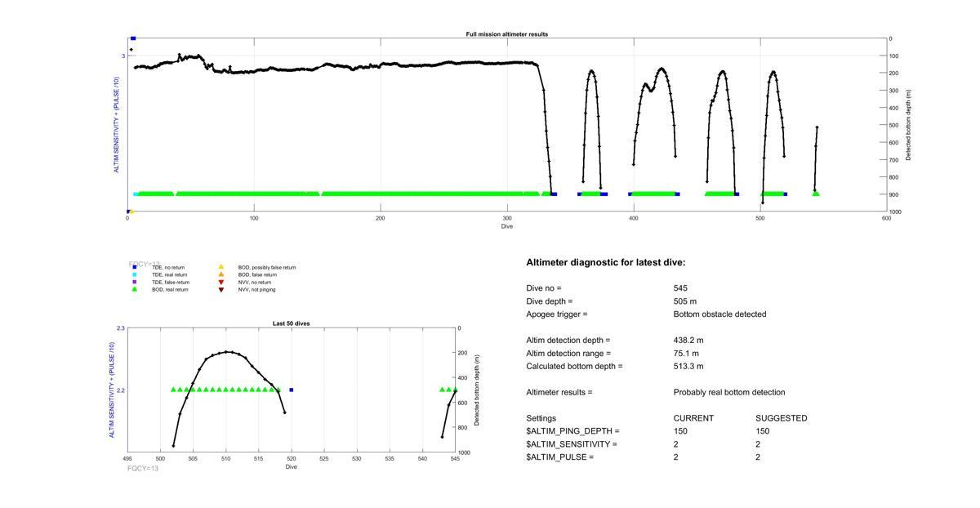Click the '$ALTIM_PING_DEPTH =' setting label
Screen dimensions: 980x508
click(x=572, y=431)
